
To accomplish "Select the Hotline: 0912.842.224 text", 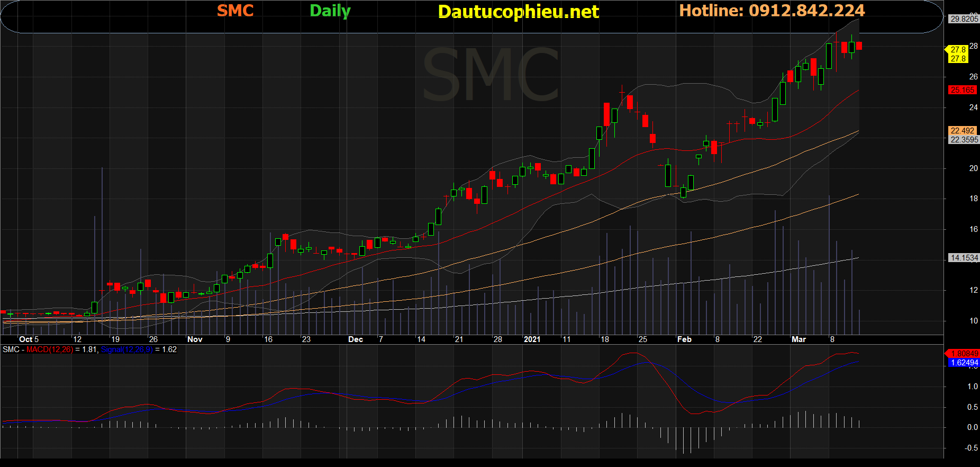I will (x=772, y=11).
